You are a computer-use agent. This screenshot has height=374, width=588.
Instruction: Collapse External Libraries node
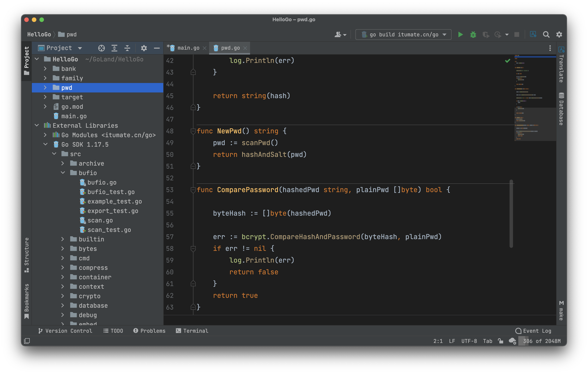tap(37, 125)
